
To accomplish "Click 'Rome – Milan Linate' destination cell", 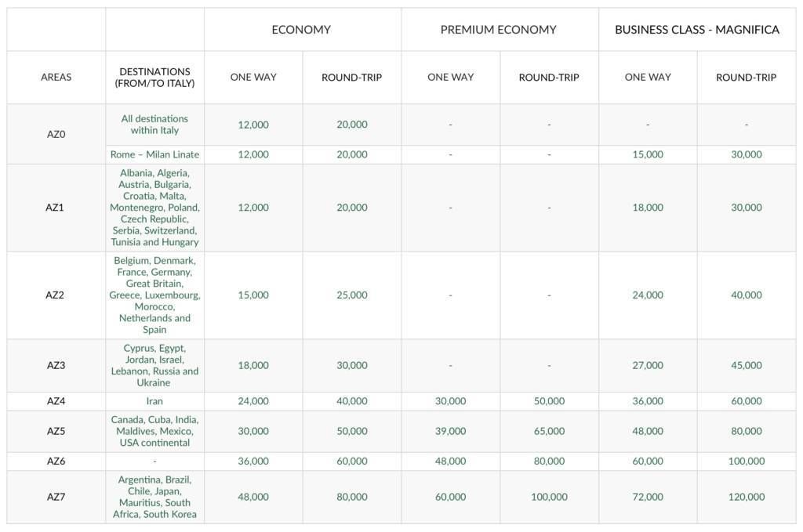I will pyautogui.click(x=154, y=154).
